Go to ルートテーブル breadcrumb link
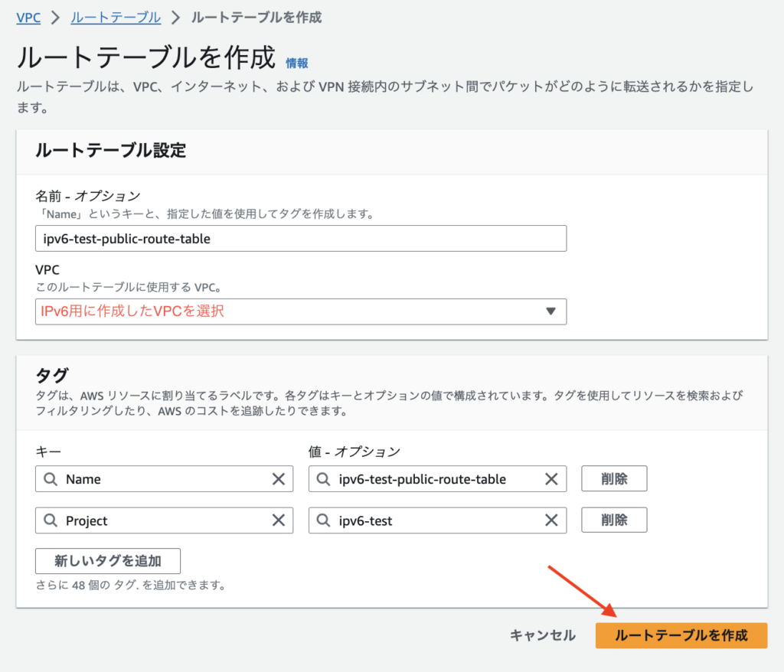 pos(116,18)
